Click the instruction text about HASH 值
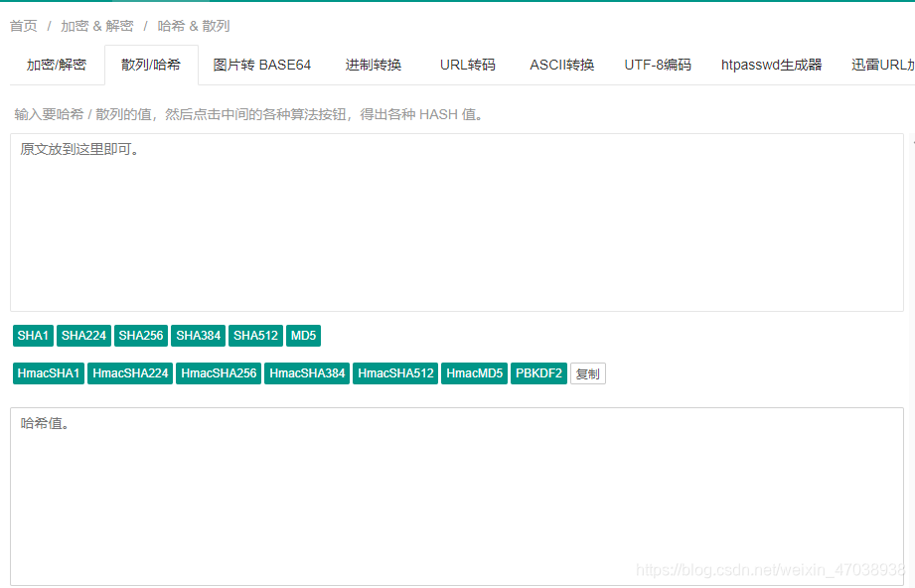This screenshot has height=588, width=915. [x=250, y=114]
